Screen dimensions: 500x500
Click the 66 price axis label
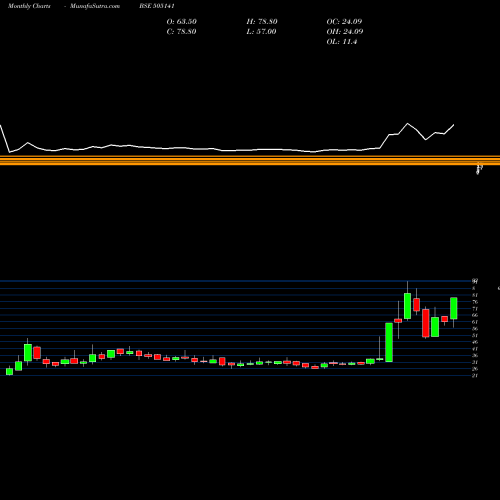(475, 315)
